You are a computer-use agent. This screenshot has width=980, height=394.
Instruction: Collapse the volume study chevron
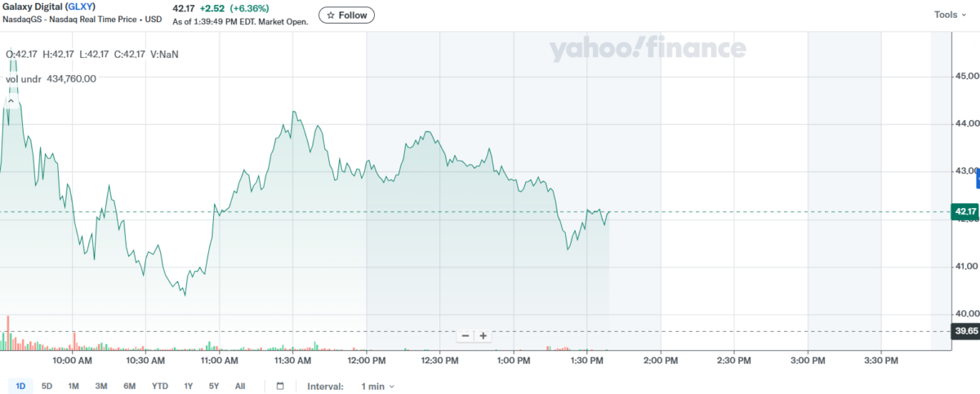(11, 101)
